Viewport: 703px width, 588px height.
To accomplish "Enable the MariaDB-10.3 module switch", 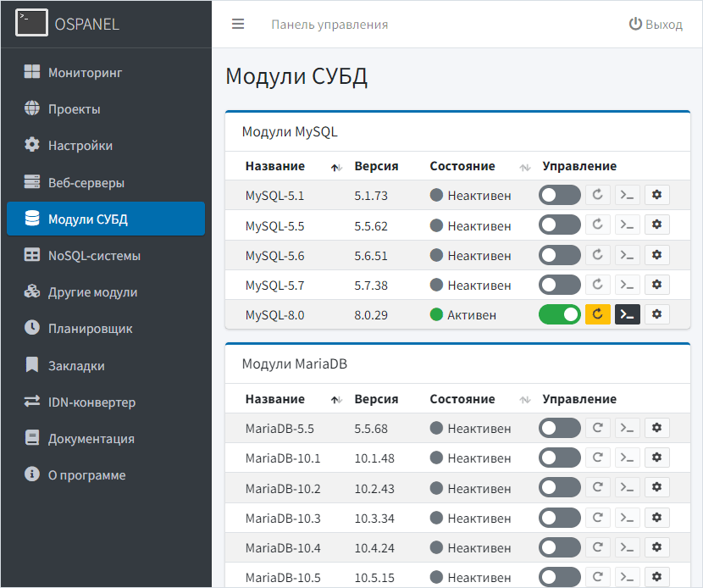I will (560, 518).
